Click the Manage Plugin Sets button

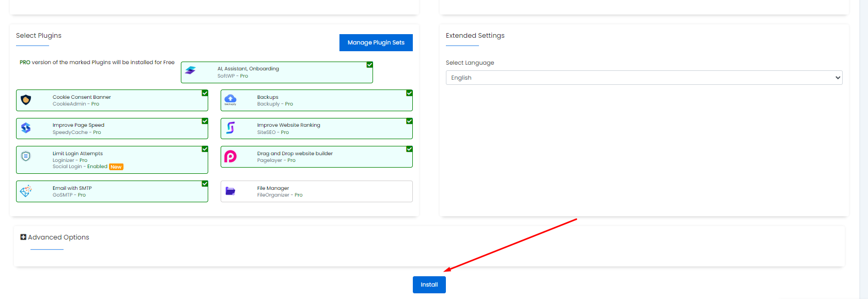(x=376, y=42)
